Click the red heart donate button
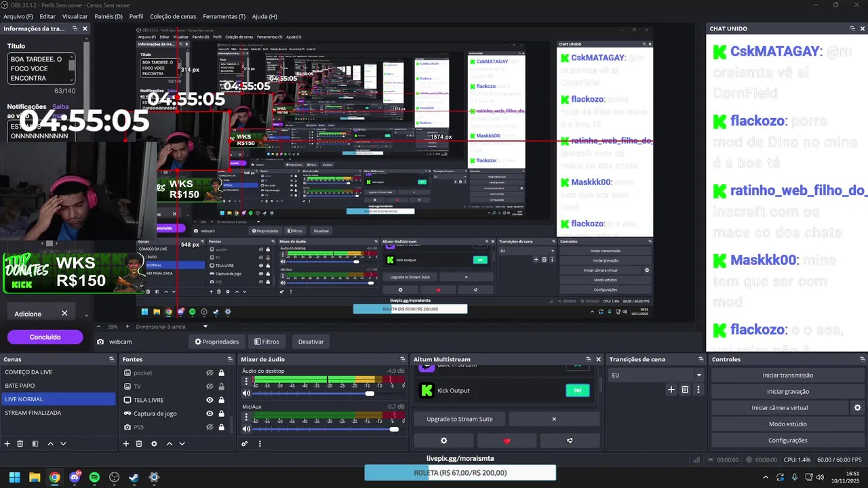 pos(507,441)
